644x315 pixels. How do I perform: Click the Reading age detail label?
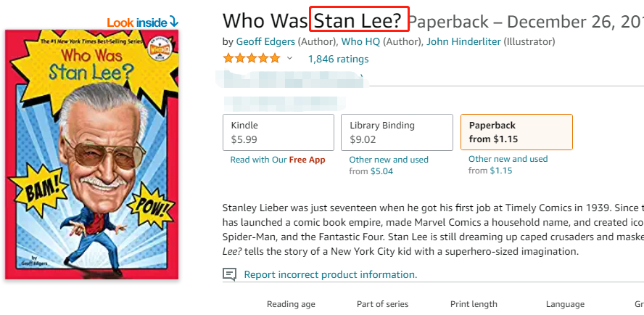pos(291,304)
